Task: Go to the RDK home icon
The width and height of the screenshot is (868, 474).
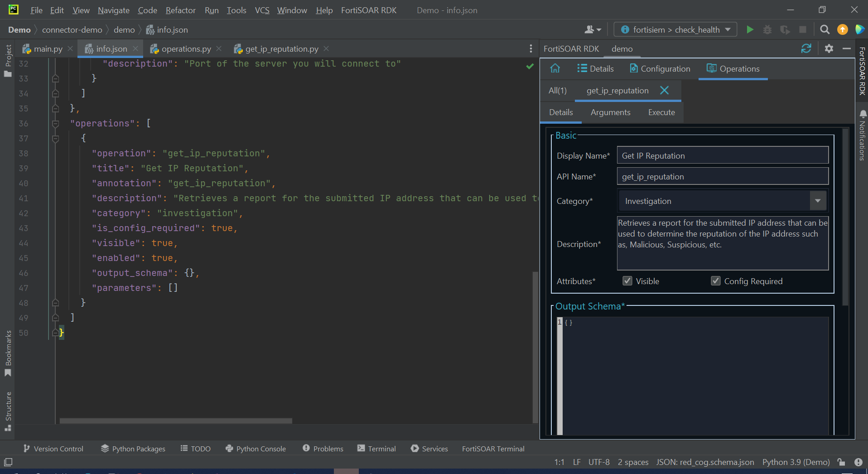Action: [555, 68]
